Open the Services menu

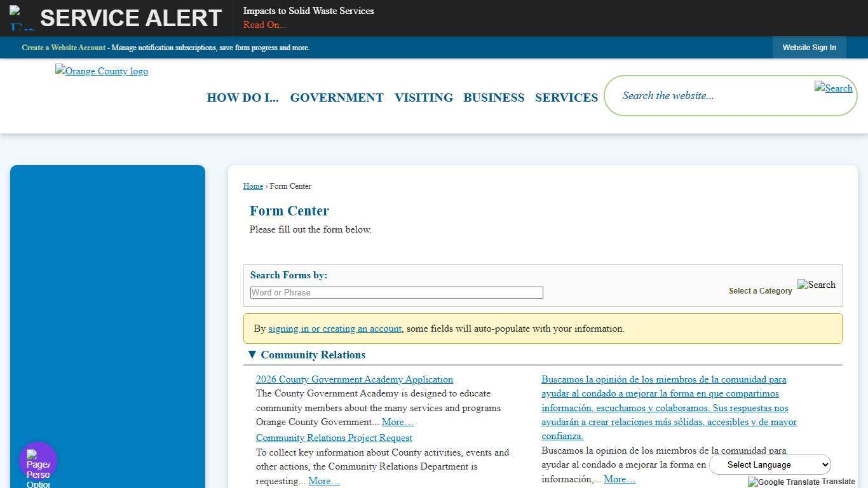566,97
